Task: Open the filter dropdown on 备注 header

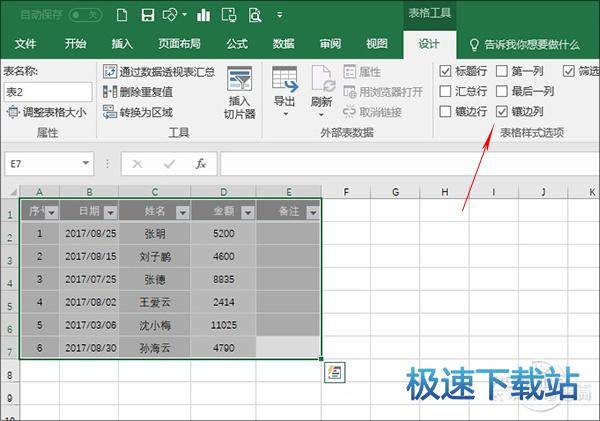Action: pyautogui.click(x=313, y=212)
